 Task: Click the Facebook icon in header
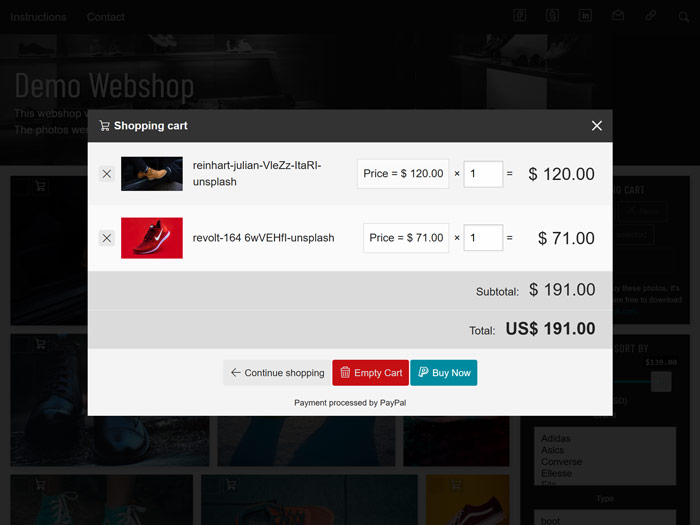click(519, 16)
